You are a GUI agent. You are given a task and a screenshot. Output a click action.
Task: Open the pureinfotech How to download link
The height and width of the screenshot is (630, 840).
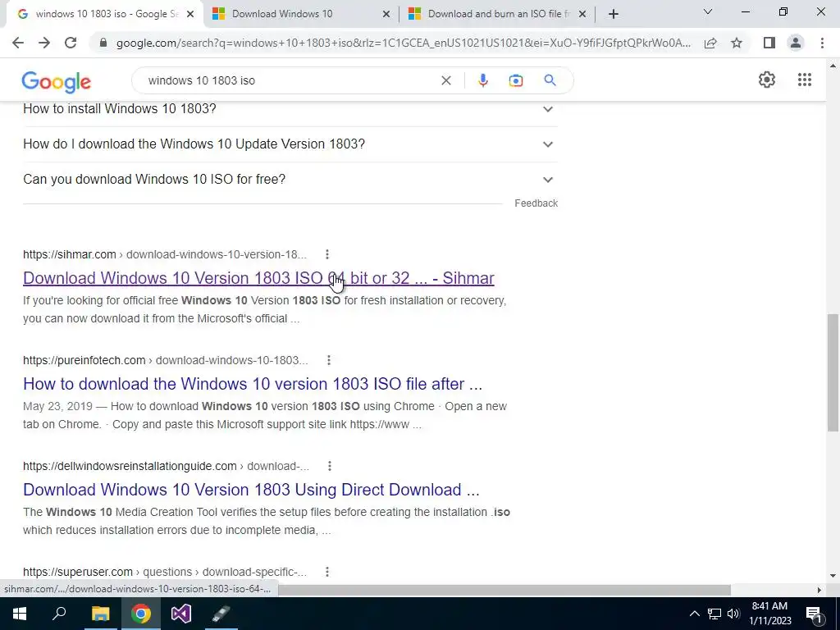pos(253,384)
